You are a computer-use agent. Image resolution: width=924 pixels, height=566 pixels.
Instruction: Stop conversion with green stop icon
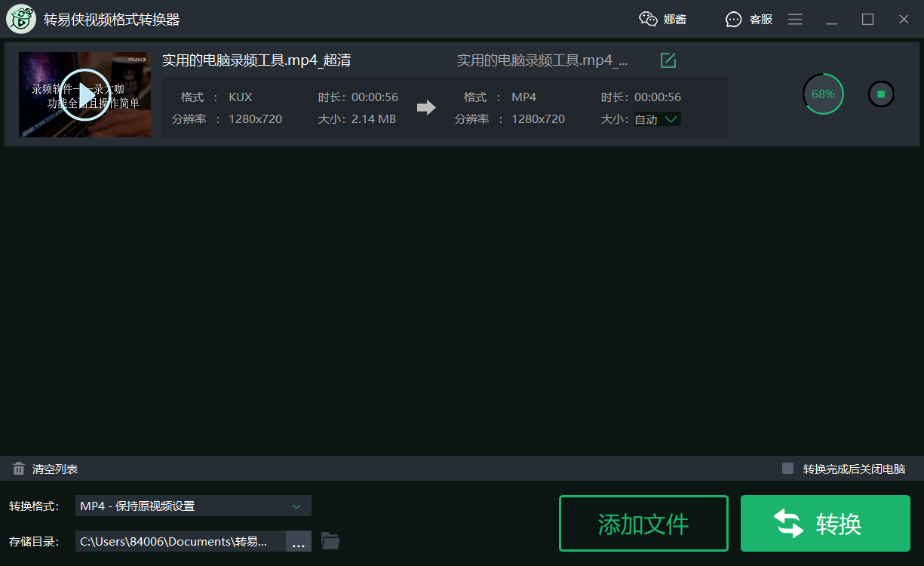pyautogui.click(x=880, y=94)
